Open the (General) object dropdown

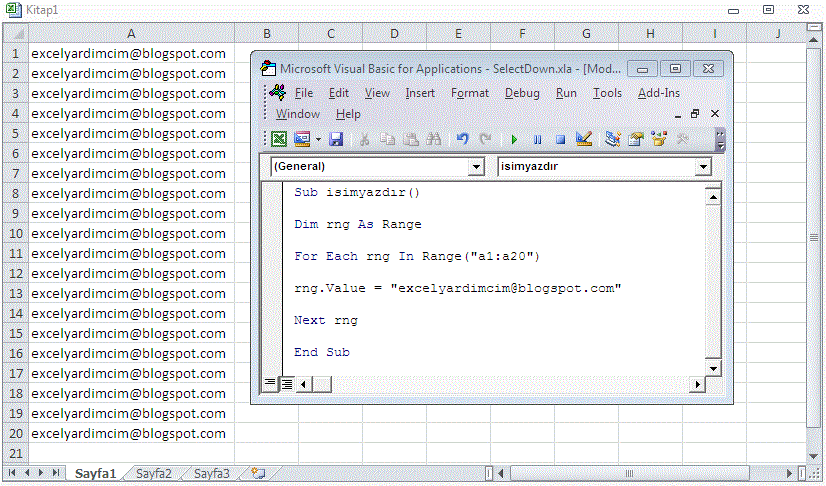click(476, 167)
